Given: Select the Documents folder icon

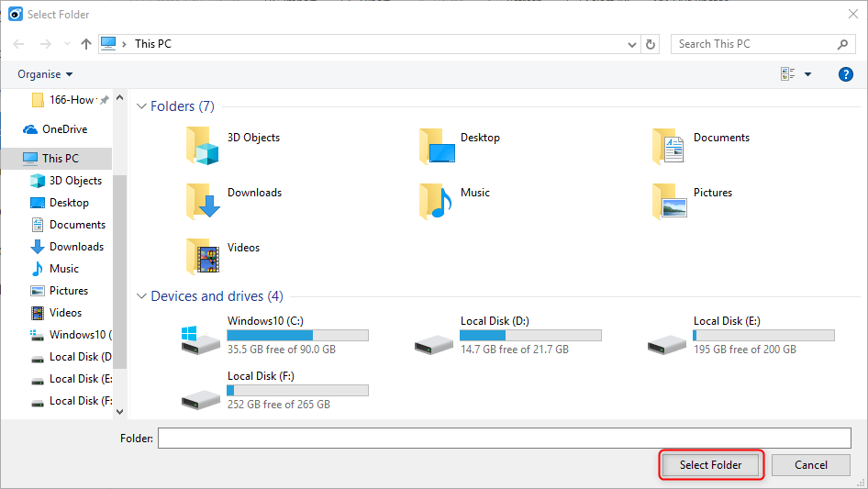Looking at the screenshot, I should (668, 146).
